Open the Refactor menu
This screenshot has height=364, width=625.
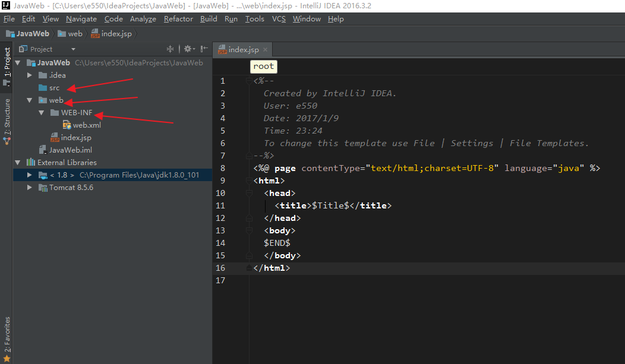pos(178,19)
